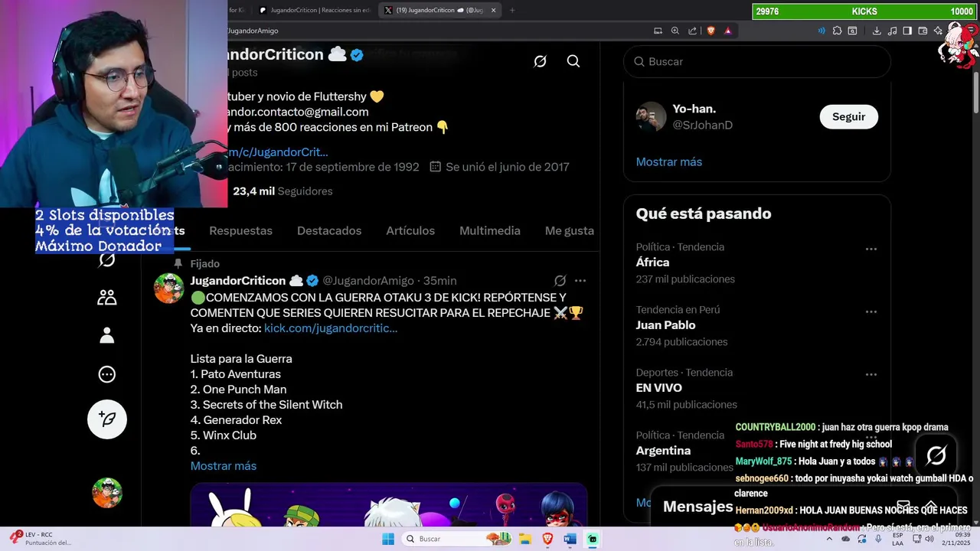Click the Buscar search field on X
The image size is (980, 551).
[x=757, y=61]
